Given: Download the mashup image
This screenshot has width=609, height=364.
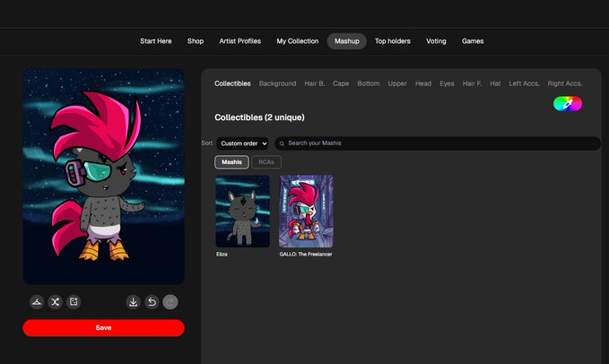Looking at the screenshot, I should (134, 302).
